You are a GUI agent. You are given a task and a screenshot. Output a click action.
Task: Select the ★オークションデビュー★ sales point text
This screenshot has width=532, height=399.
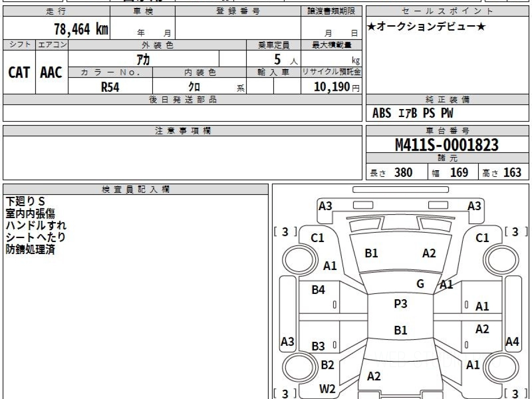pyautogui.click(x=426, y=27)
